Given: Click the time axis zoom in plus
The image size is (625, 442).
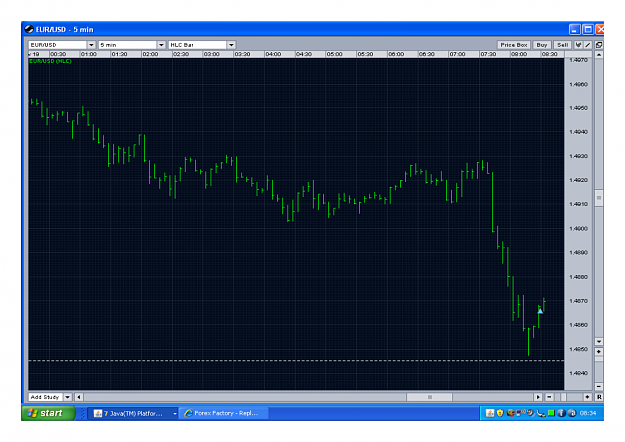Looking at the screenshot, I should tap(587, 397).
